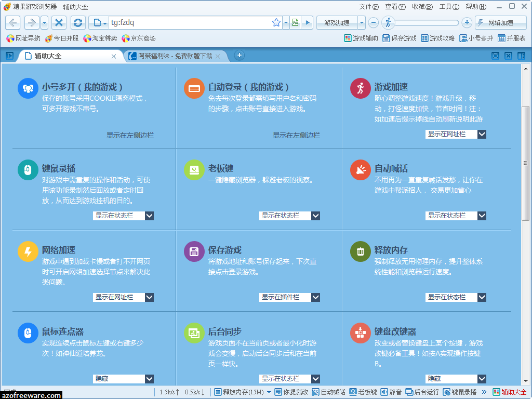The image size is (532, 399).
Task: Click 你提我改 in status bar
Action: (x=291, y=392)
